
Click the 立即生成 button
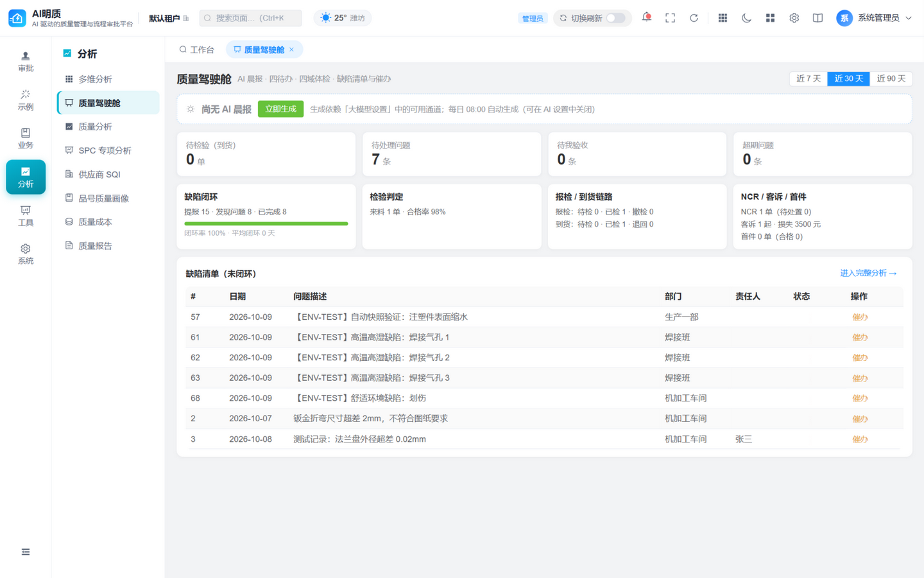pos(280,109)
